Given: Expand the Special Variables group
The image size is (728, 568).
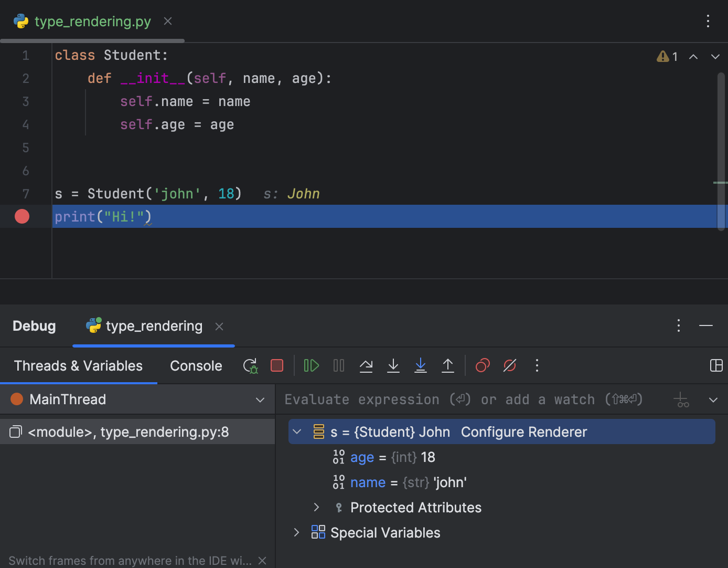Looking at the screenshot, I should [x=296, y=532].
